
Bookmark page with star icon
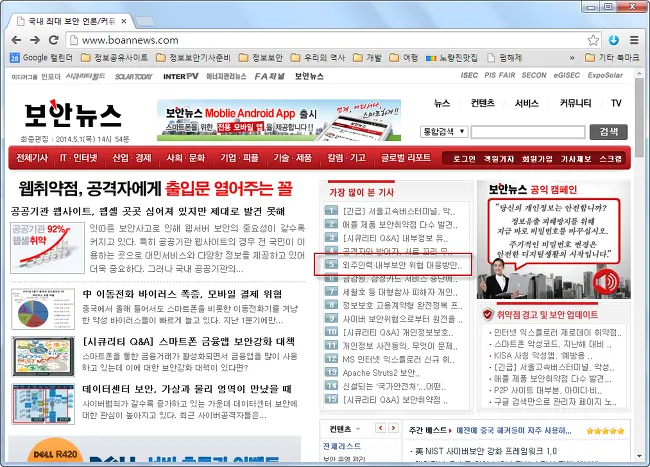(593, 40)
